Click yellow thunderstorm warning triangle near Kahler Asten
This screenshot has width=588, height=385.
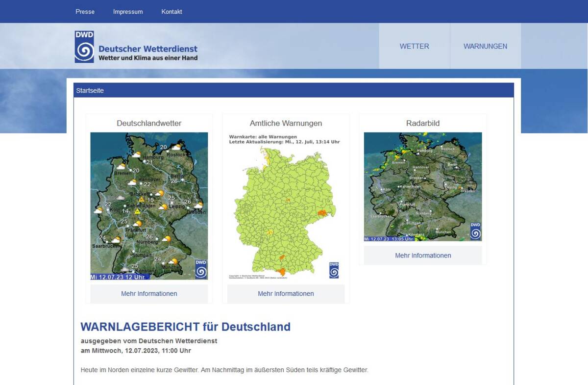[x=138, y=211]
